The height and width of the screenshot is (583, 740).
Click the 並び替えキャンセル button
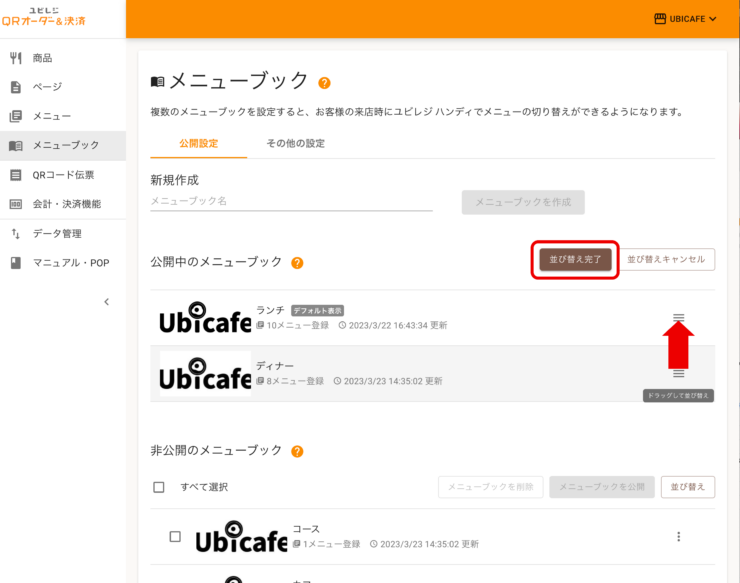point(666,259)
